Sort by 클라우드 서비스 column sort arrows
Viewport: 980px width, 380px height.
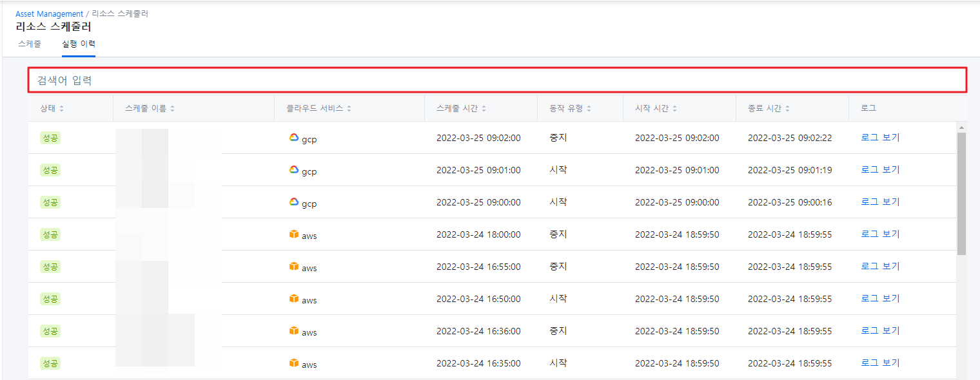(349, 109)
